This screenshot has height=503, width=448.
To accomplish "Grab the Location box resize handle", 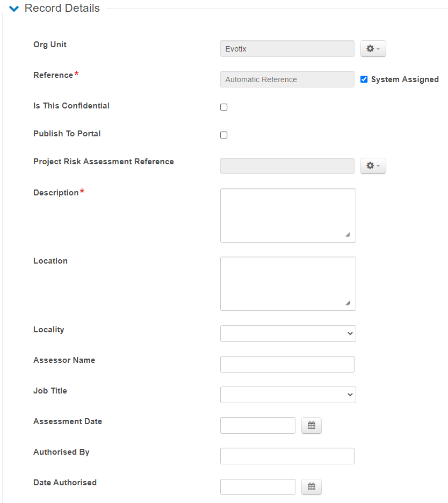I will pos(348,303).
